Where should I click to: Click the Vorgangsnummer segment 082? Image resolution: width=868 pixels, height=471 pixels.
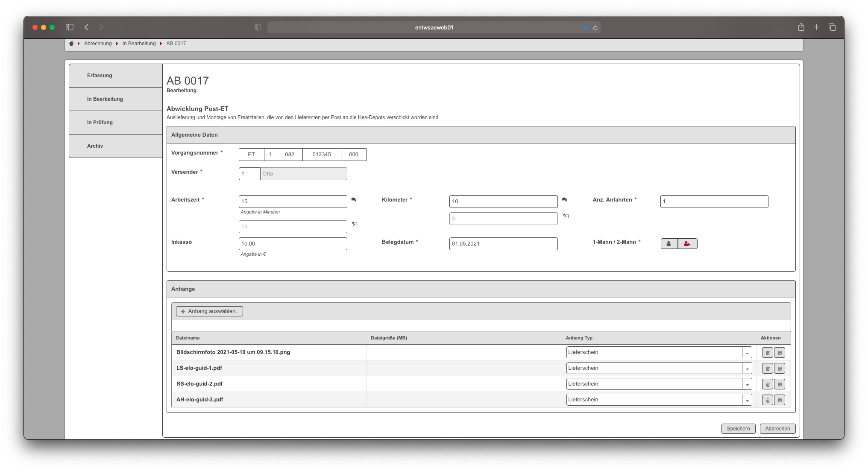[x=290, y=155]
